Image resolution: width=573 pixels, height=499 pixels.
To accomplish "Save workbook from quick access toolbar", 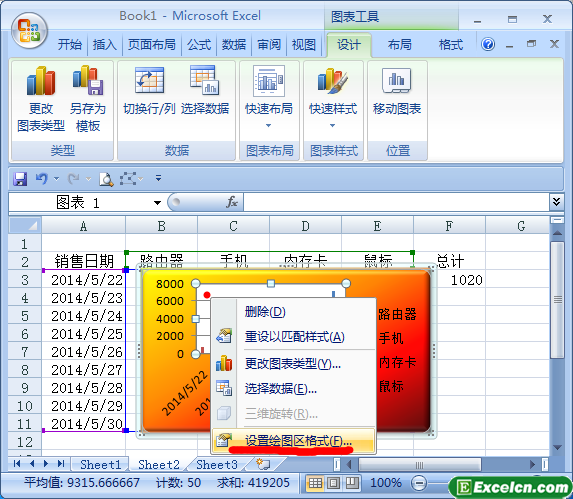I will [20, 179].
